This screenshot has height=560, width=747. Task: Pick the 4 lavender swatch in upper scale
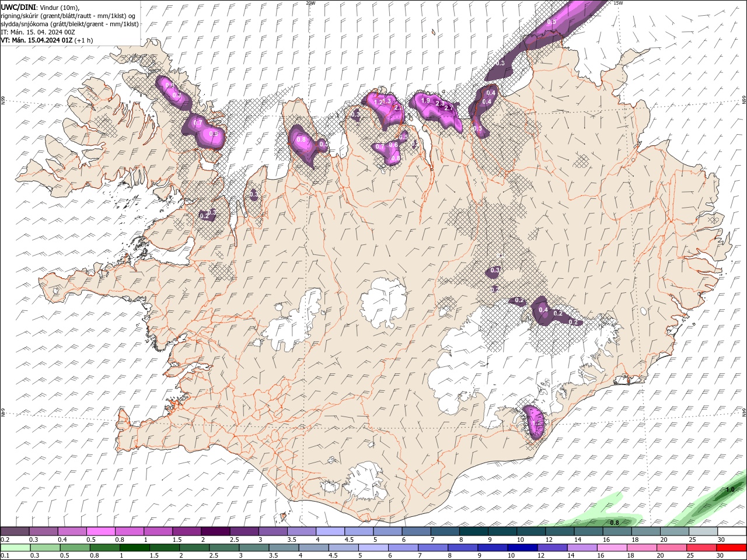[x=330, y=531]
